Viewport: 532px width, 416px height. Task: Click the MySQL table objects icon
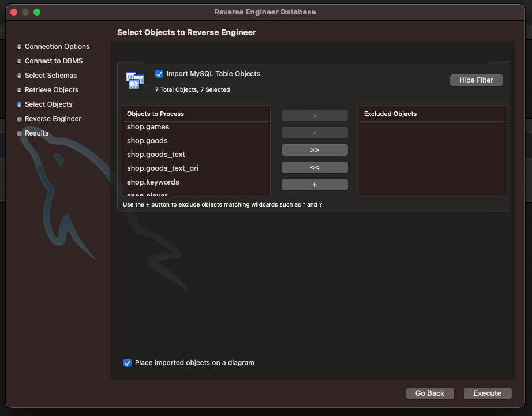pos(135,80)
